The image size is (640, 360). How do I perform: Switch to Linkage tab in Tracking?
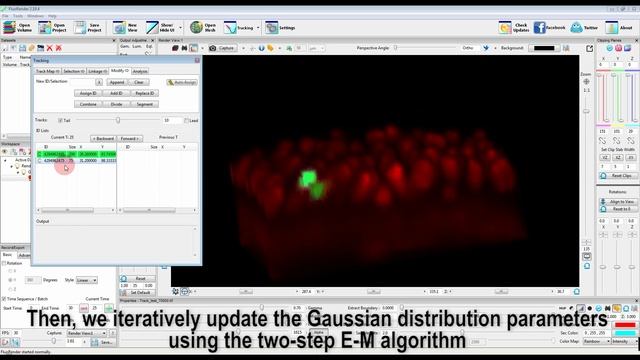click(98, 71)
